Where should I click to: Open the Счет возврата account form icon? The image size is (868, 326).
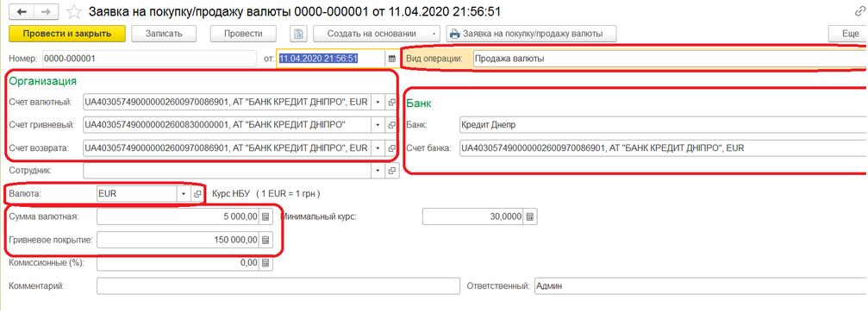point(392,148)
